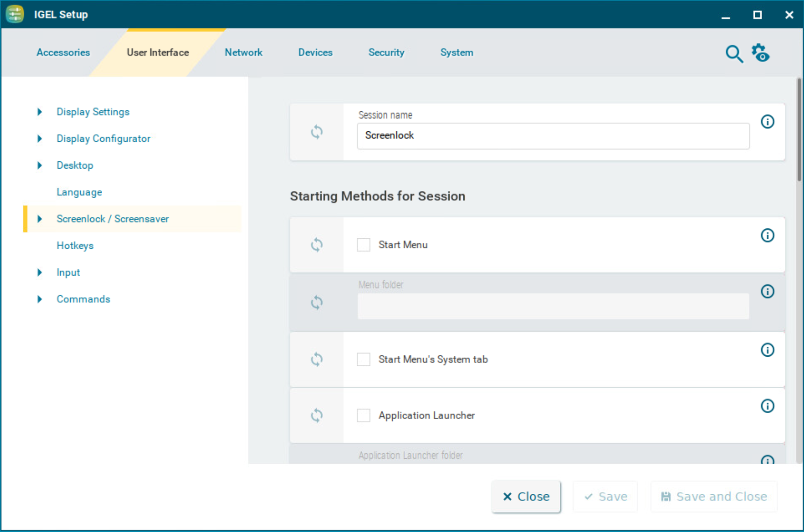Show info for Application Launcher option

click(767, 406)
